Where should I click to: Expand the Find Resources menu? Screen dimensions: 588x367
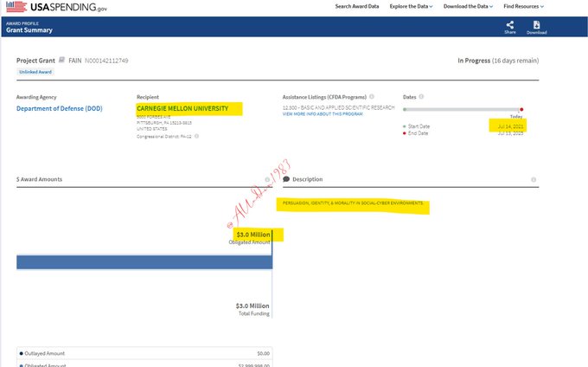point(523,6)
